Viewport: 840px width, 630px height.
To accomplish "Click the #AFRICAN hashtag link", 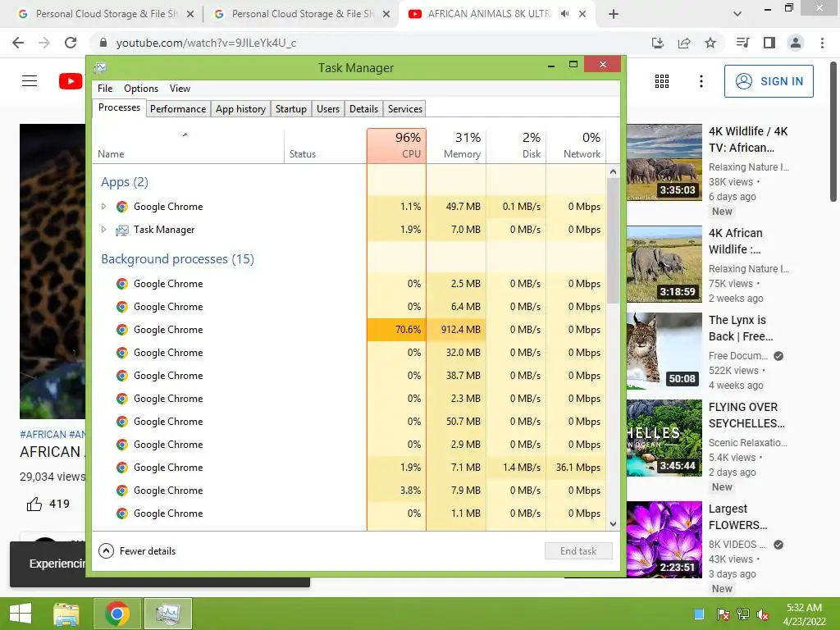I will pyautogui.click(x=43, y=435).
